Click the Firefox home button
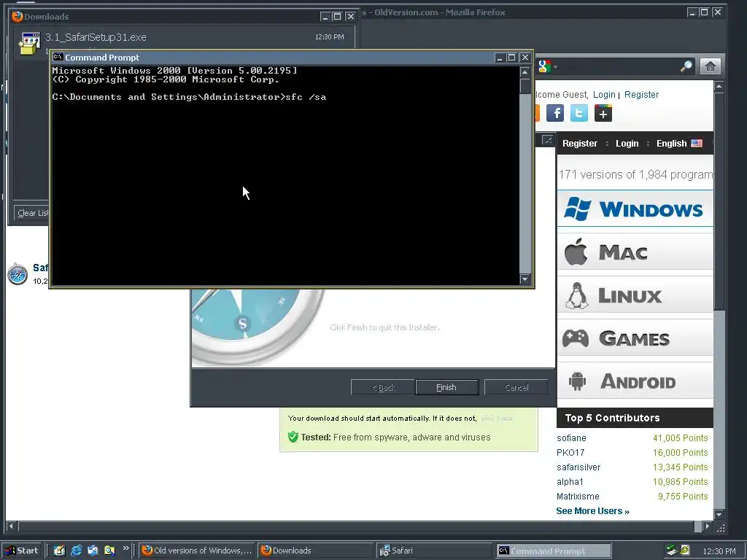The image size is (747, 560). (x=710, y=66)
